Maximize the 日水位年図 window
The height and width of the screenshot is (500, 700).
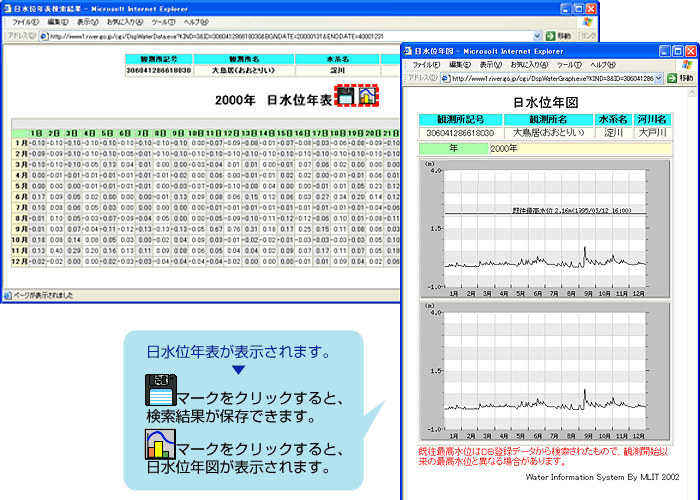coord(673,50)
